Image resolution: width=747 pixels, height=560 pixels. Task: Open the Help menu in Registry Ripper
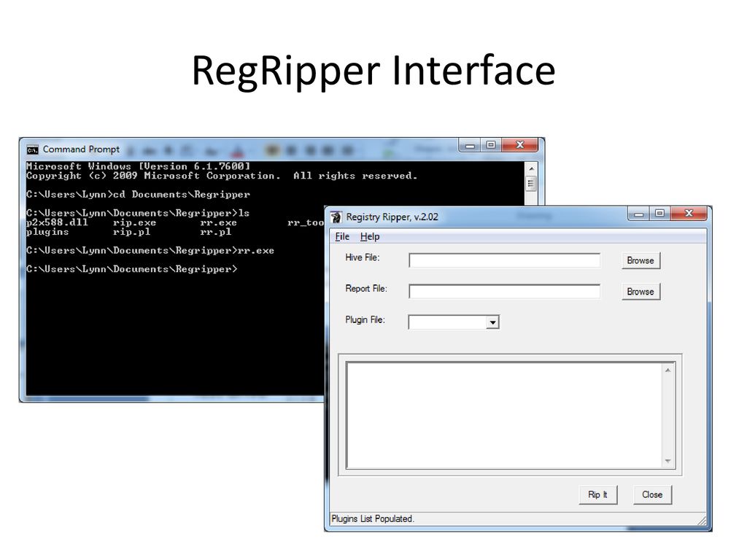(370, 236)
